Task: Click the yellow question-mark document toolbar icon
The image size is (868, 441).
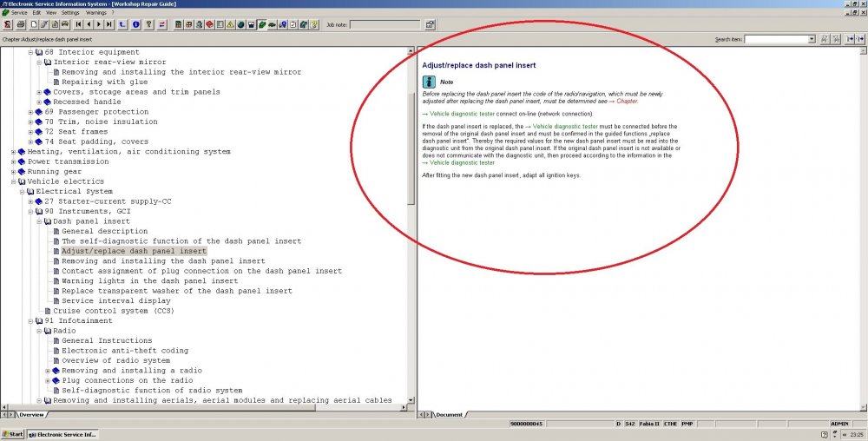Action: pos(314,24)
